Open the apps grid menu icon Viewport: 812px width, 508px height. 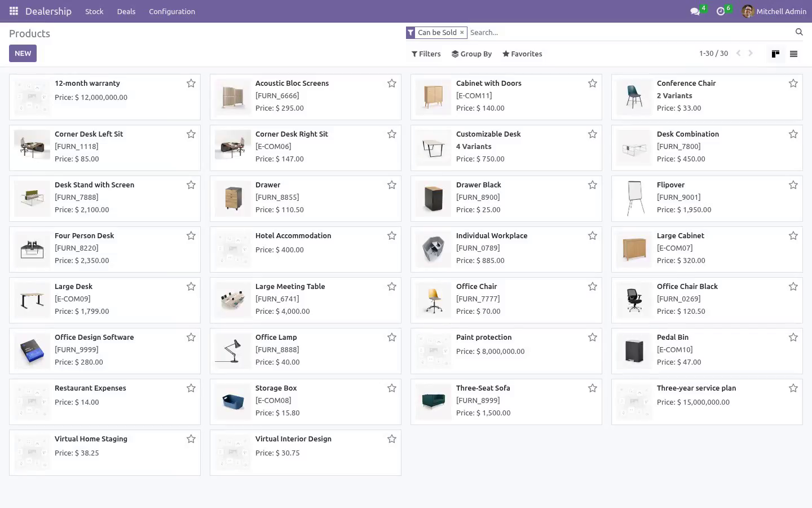pyautogui.click(x=14, y=11)
